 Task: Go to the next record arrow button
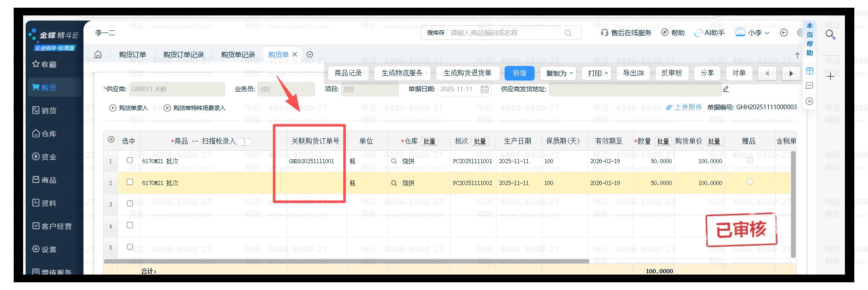pos(791,73)
